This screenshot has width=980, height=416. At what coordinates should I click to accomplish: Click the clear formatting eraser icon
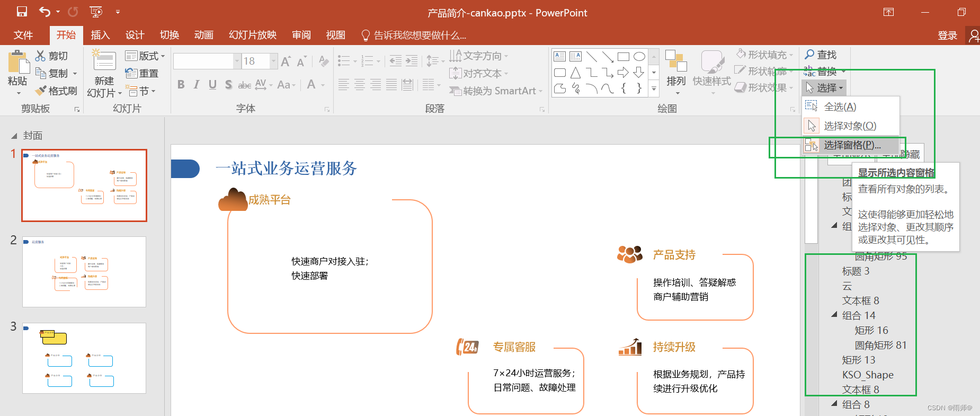pos(324,61)
